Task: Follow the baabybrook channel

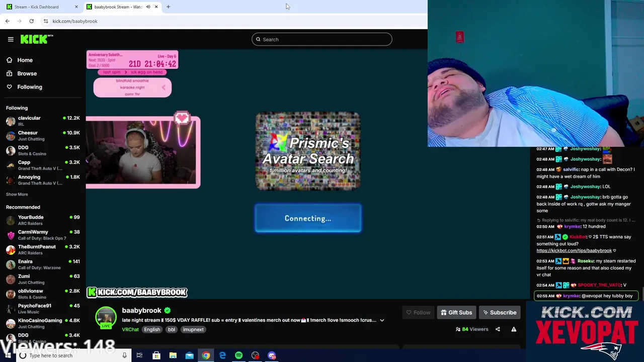Action: point(418,313)
